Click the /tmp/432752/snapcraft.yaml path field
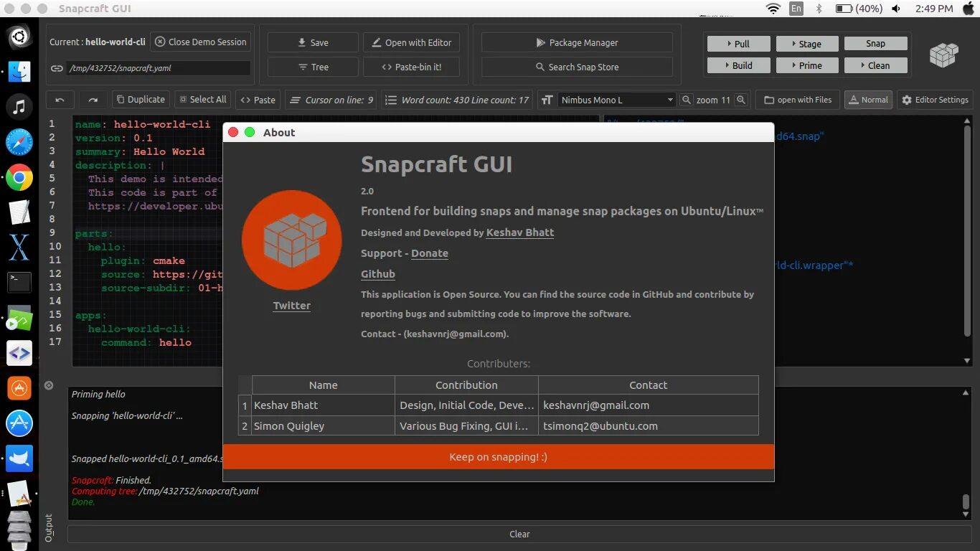 [x=159, y=68]
